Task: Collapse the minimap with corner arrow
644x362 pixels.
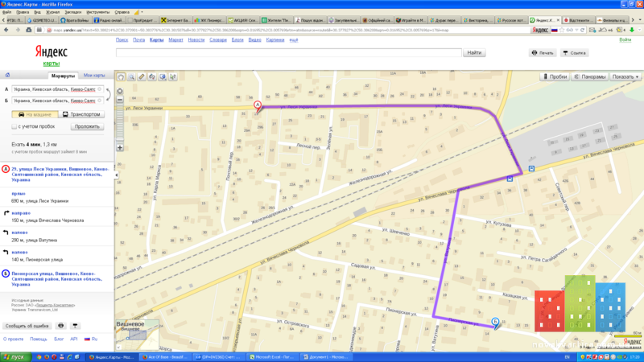Action: tap(118, 348)
